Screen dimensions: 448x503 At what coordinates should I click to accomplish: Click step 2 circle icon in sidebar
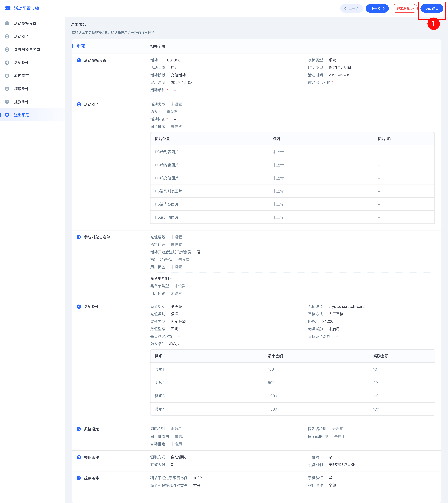(x=7, y=36)
